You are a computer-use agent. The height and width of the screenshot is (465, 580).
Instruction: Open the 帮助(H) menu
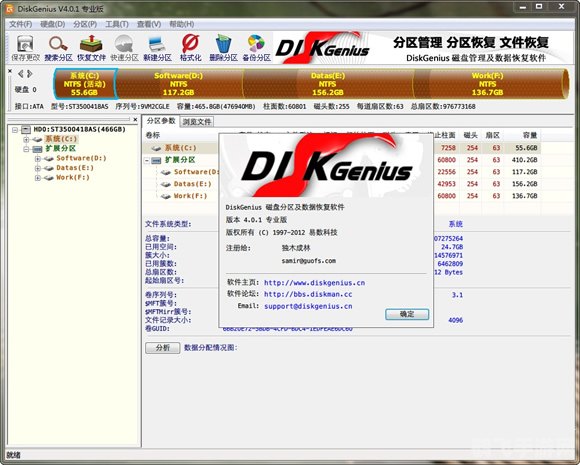click(x=182, y=24)
